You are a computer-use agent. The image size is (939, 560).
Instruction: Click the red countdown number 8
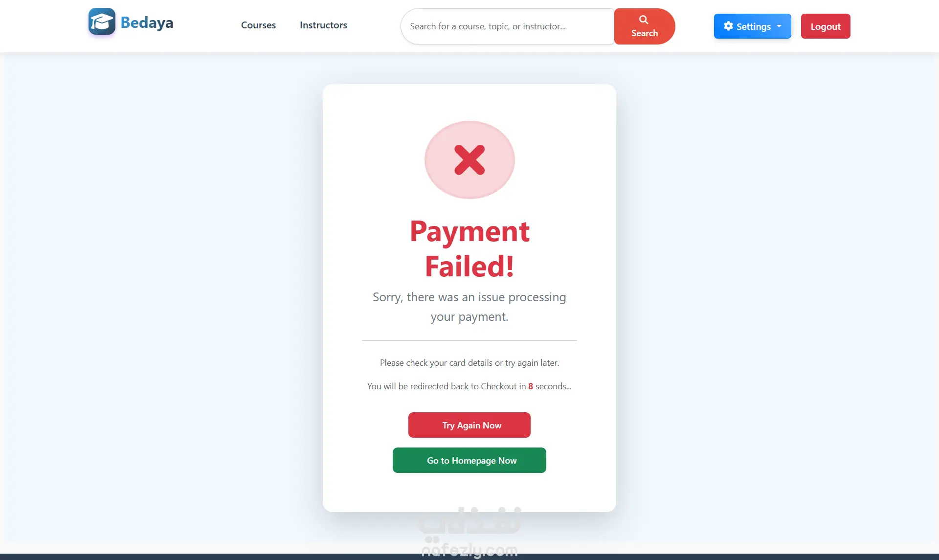pos(531,386)
